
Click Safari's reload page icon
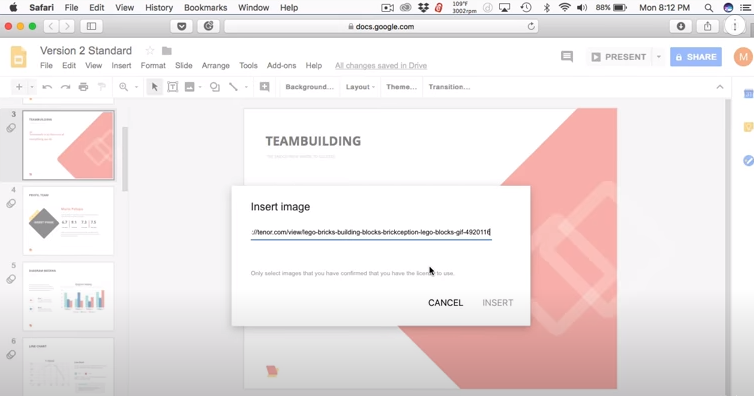[531, 26]
